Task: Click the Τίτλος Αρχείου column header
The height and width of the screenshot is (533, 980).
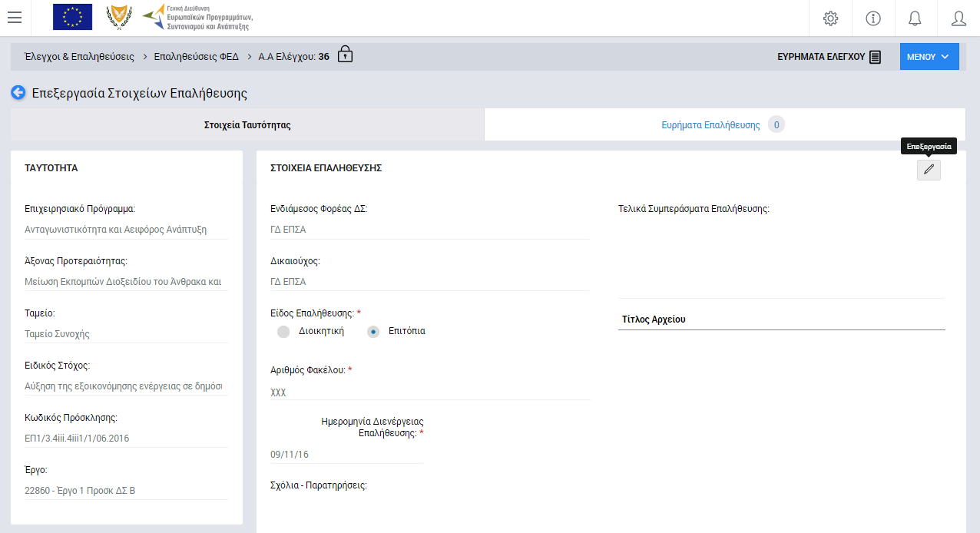Action: point(653,319)
